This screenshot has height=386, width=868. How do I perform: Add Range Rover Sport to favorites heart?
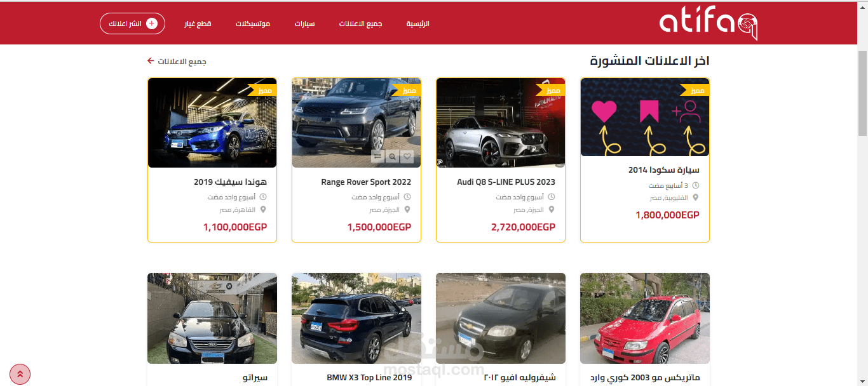tap(408, 156)
